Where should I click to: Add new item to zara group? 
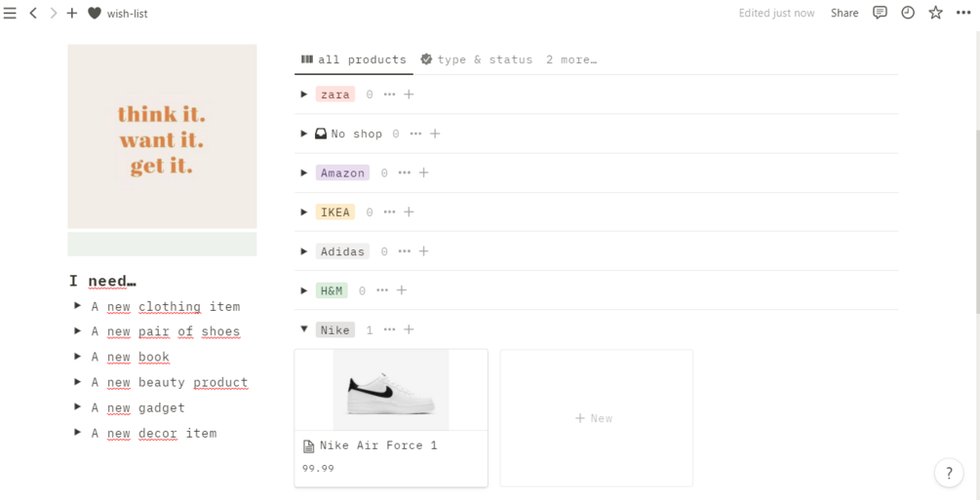[409, 95]
